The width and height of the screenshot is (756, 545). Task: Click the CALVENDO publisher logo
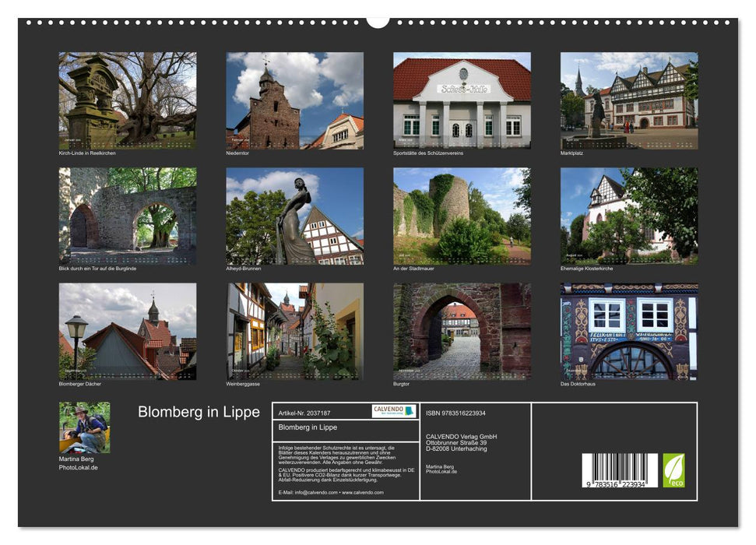pos(393,412)
